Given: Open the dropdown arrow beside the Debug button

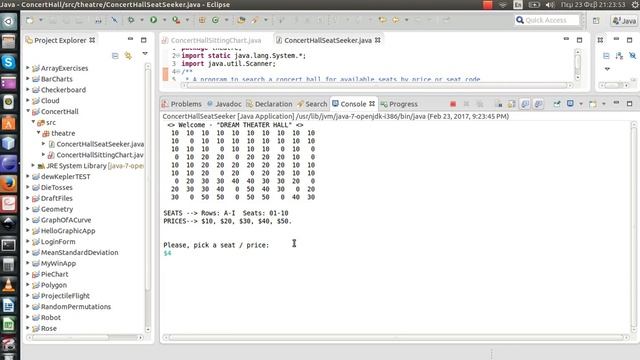Looking at the screenshot, I should click(142, 20).
